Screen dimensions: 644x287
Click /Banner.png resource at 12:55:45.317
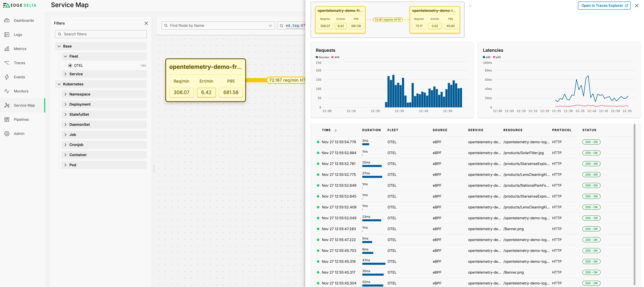coord(513,272)
